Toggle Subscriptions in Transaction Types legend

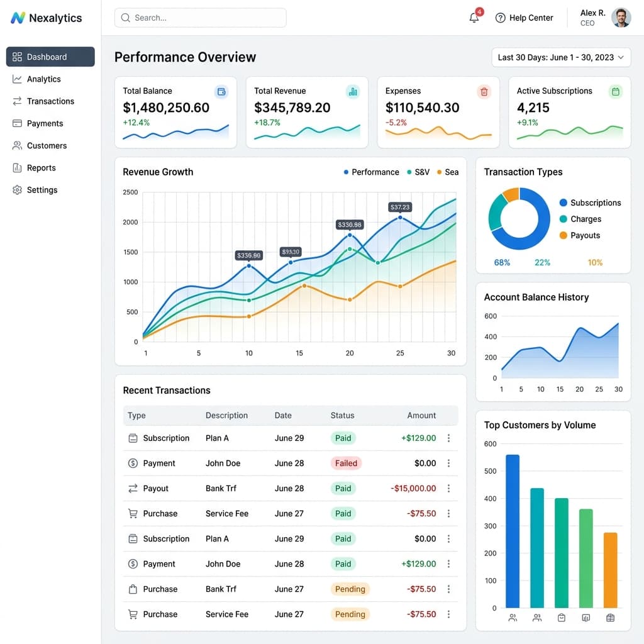[x=590, y=203]
